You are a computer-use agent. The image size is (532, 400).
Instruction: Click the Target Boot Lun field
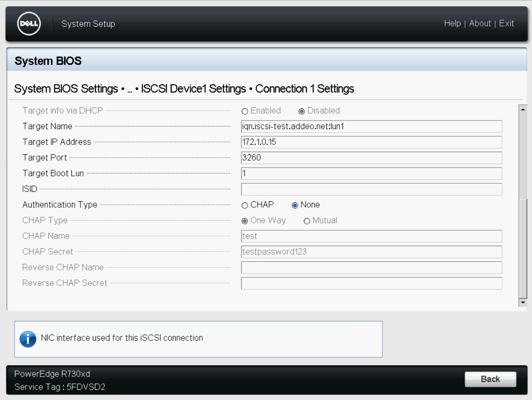[x=372, y=174]
